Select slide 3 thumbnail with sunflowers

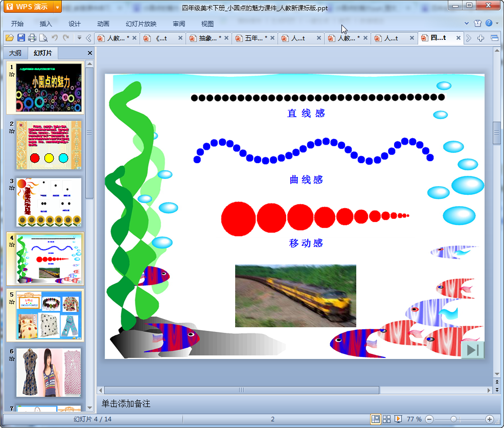click(x=49, y=202)
